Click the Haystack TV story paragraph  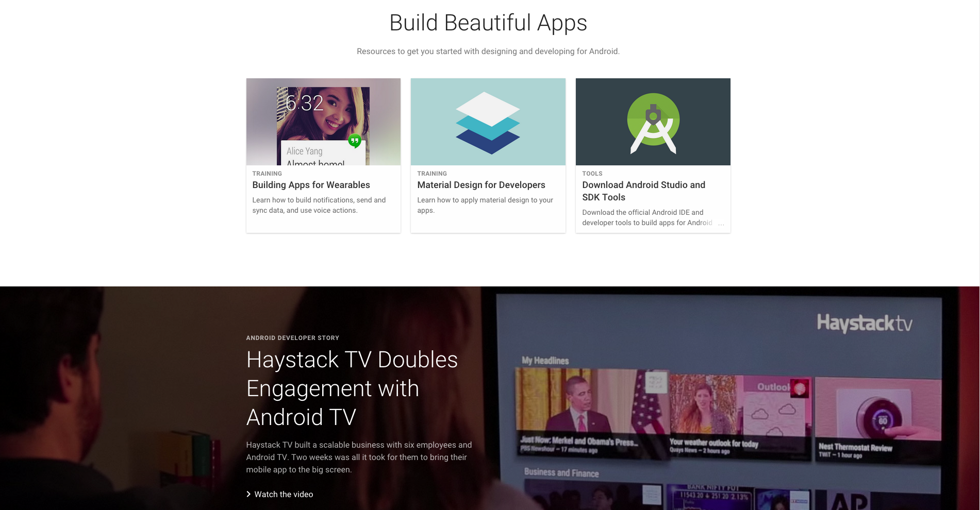point(359,457)
